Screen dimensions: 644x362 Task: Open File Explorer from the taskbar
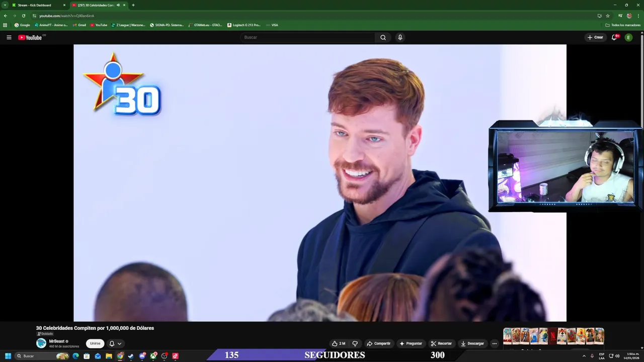[x=109, y=356]
